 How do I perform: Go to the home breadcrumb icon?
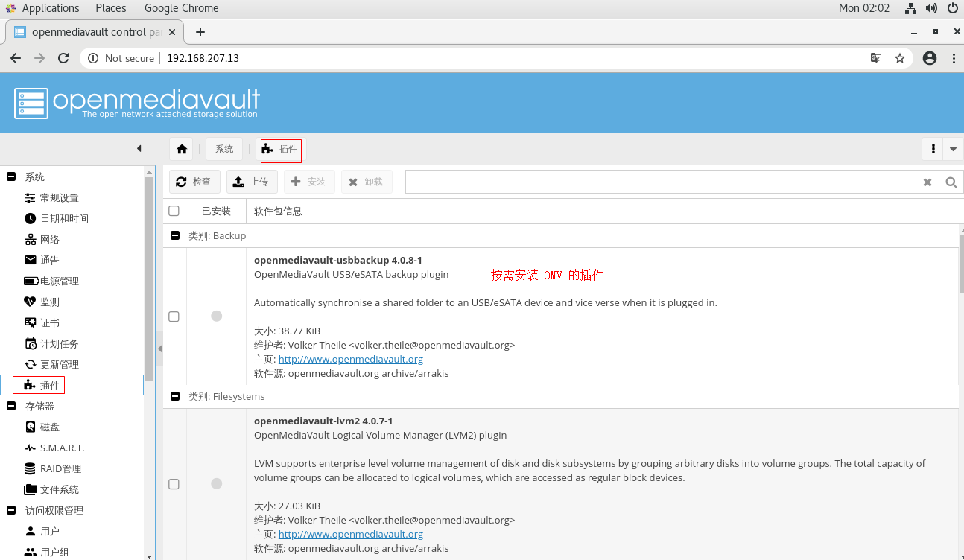tap(181, 149)
